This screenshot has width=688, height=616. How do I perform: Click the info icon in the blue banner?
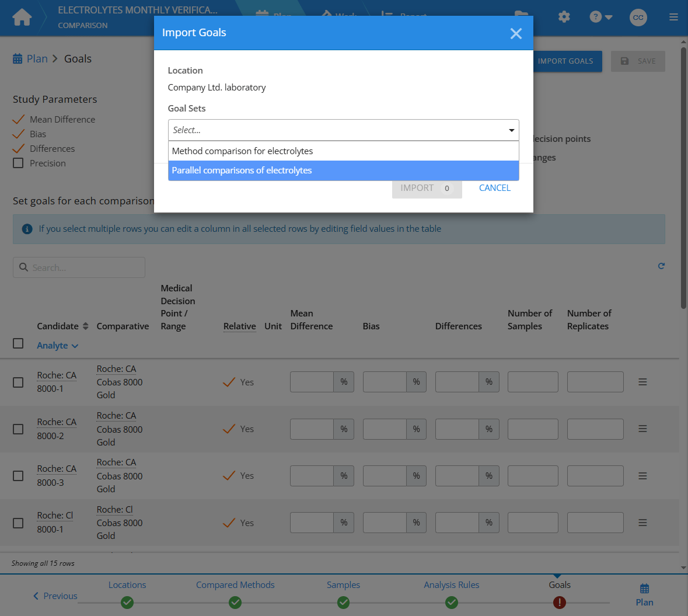point(27,229)
